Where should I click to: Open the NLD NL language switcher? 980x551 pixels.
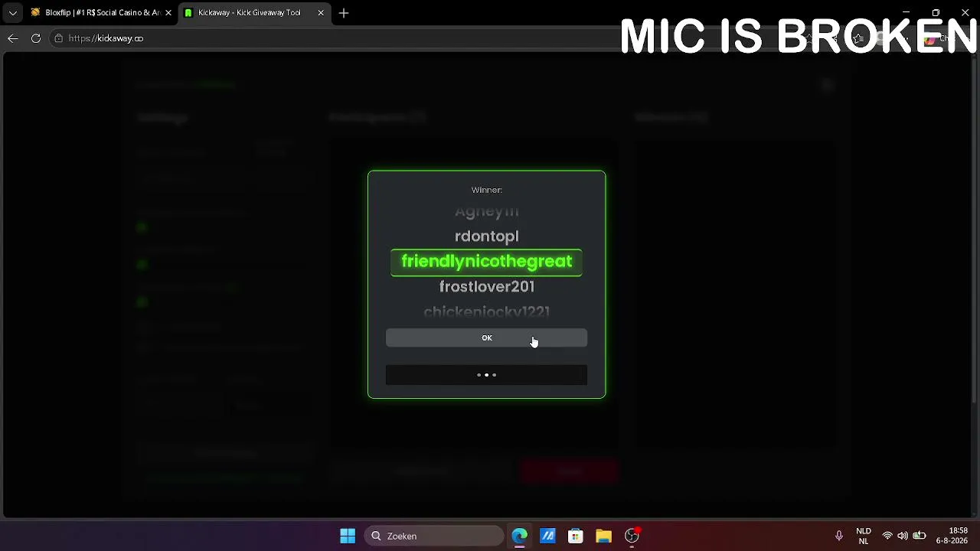(864, 536)
